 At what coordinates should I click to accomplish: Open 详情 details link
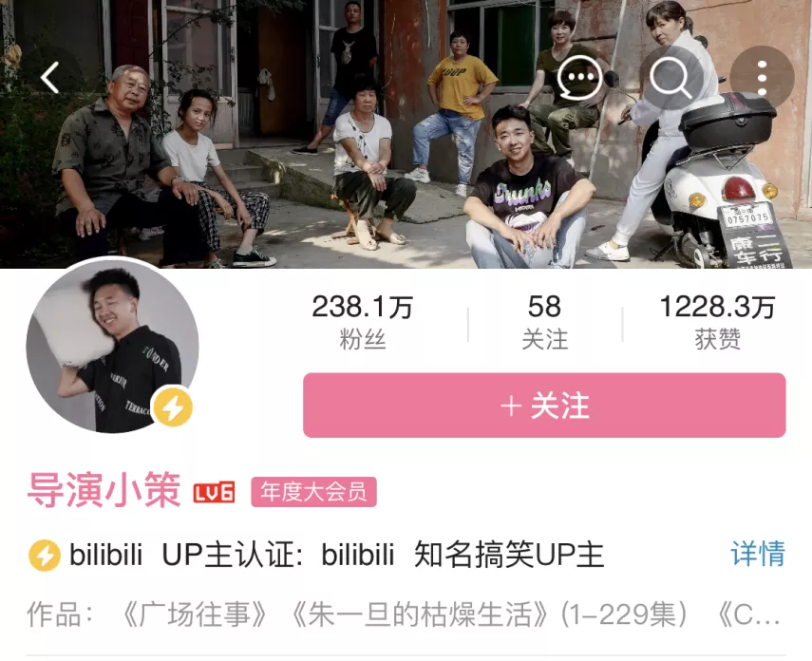758,554
